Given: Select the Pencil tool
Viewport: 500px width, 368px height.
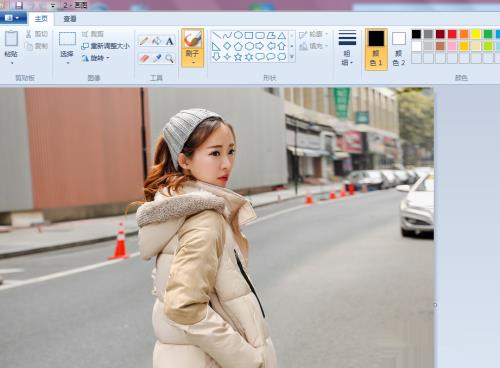Looking at the screenshot, I should pyautogui.click(x=144, y=41).
